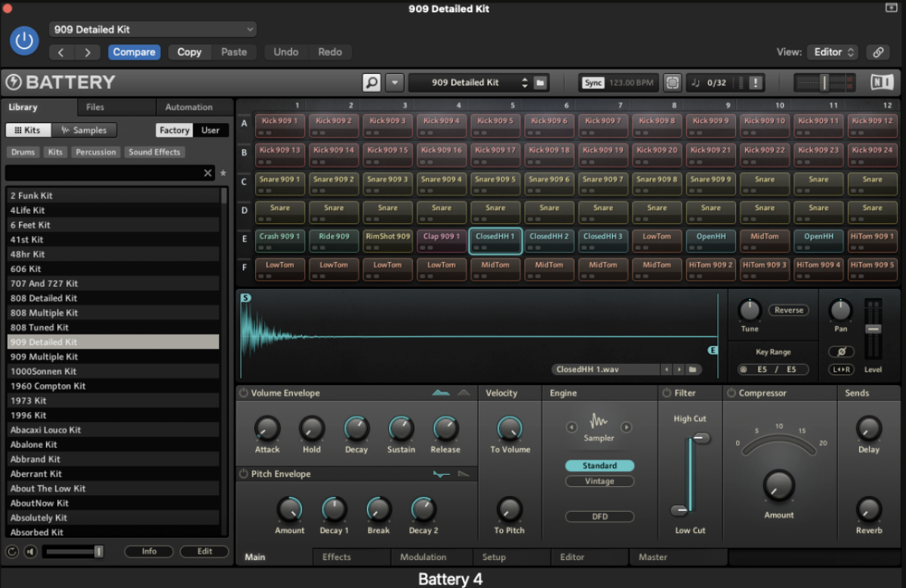The height and width of the screenshot is (588, 906).
Task: Select previous engine with left arrow beside Sampler
Action: tap(572, 427)
